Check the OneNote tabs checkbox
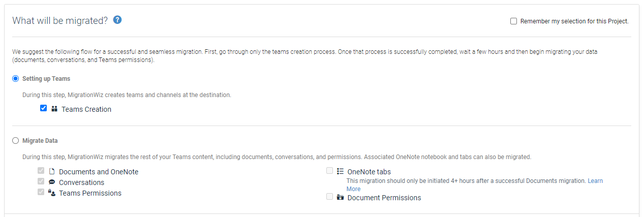644x217 pixels. (x=330, y=171)
